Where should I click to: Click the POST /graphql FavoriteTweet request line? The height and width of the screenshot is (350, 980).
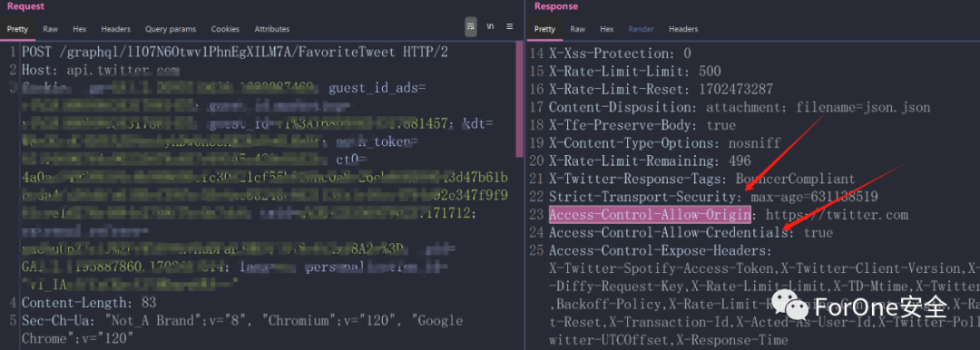click(235, 52)
